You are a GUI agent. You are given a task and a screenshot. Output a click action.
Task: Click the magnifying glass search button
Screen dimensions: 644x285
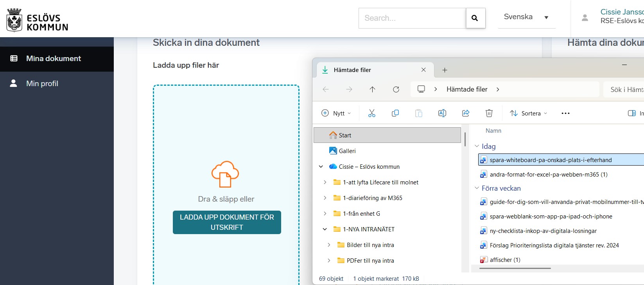[x=475, y=18]
